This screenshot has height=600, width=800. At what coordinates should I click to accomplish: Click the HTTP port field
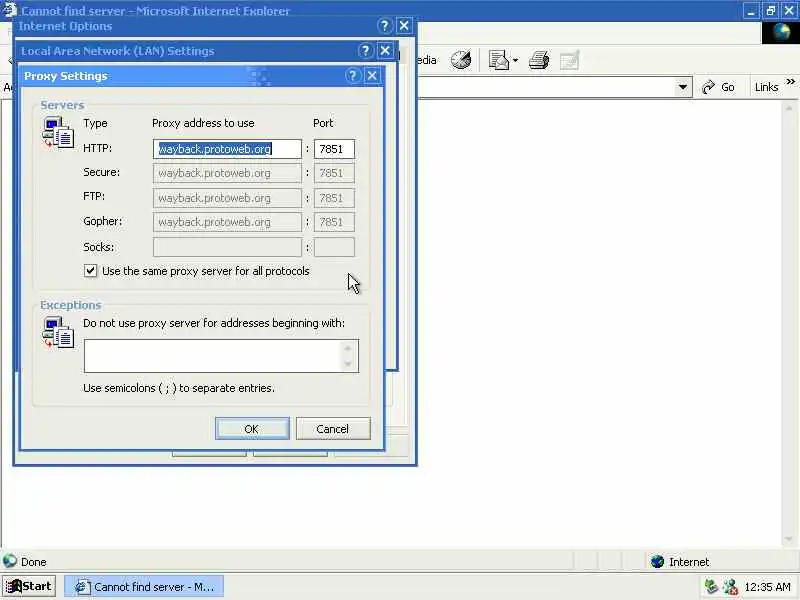pos(334,149)
